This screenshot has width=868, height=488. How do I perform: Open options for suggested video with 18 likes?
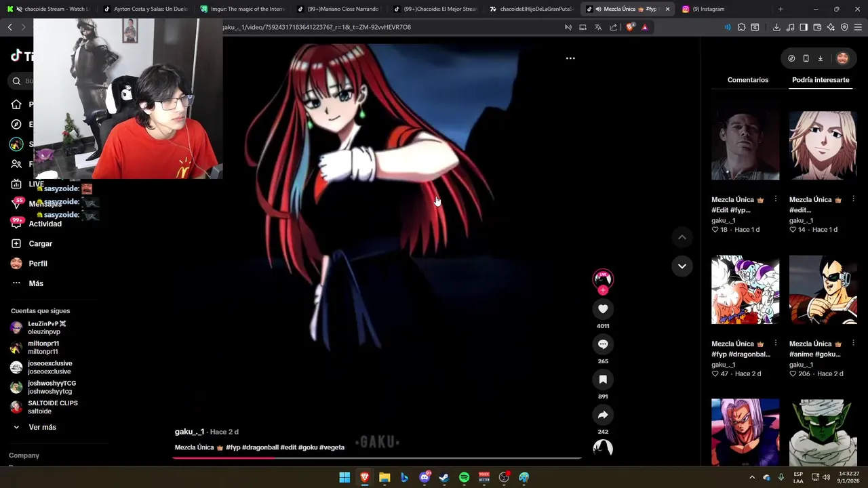coord(775,199)
